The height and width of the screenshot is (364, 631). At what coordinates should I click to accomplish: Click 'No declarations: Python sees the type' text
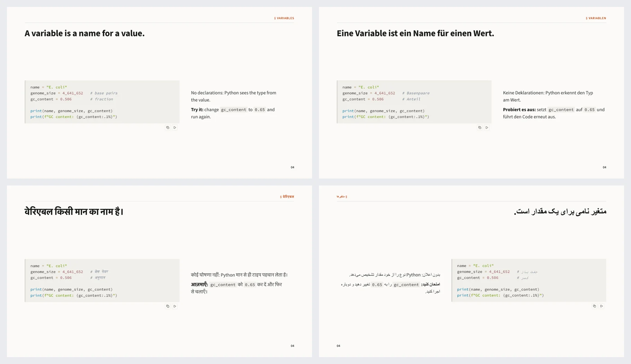228,93
